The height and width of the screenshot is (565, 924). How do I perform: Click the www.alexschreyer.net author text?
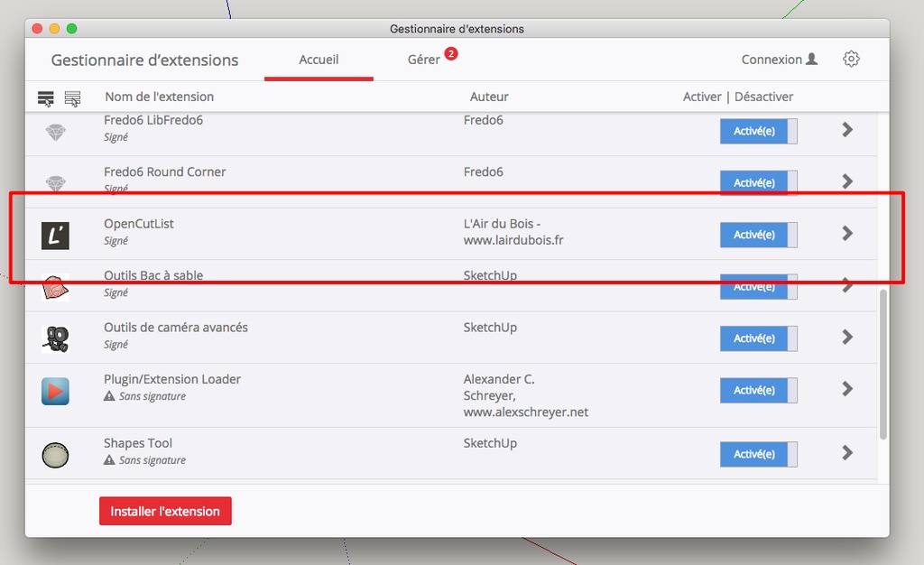coord(526,412)
